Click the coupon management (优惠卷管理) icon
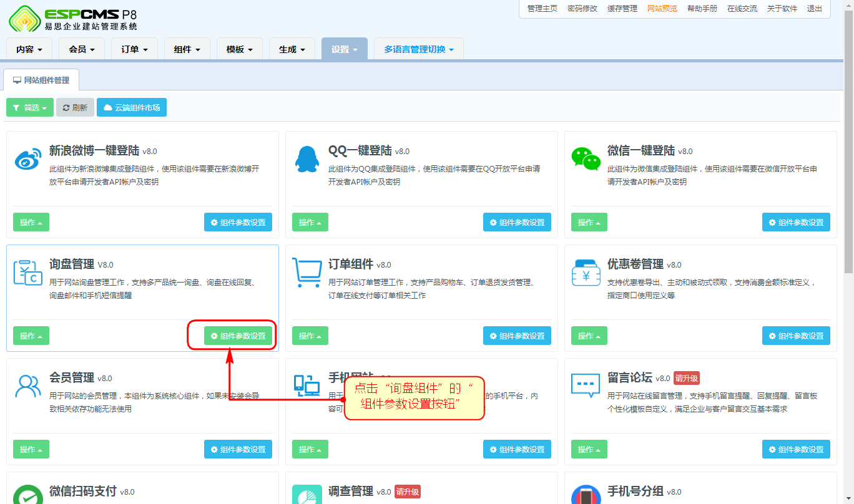854x504 pixels. (586, 273)
